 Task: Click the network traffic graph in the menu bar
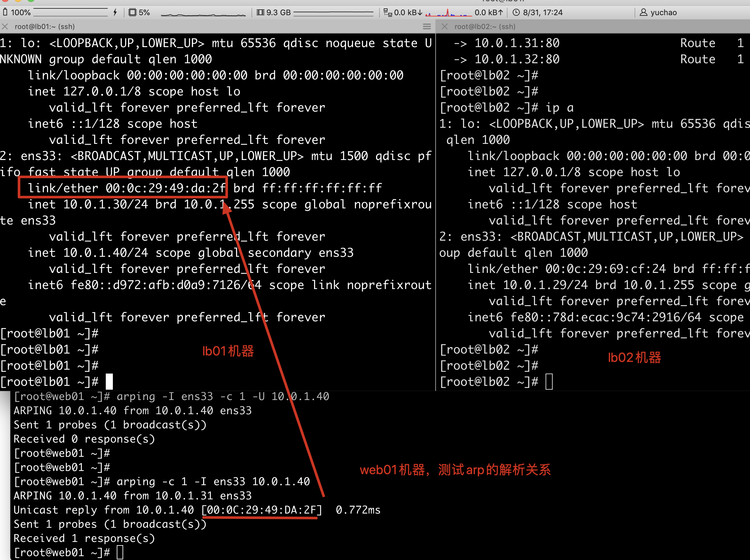click(x=449, y=13)
